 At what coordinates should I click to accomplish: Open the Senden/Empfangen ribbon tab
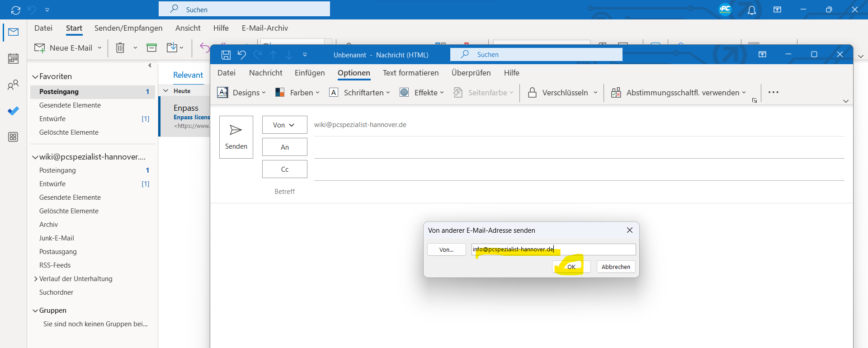[x=128, y=28]
